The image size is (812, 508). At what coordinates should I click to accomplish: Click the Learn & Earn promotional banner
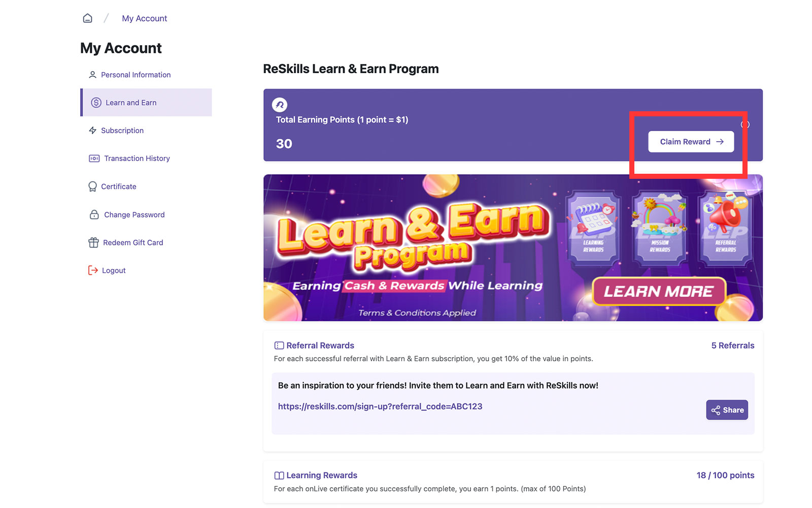pos(512,248)
